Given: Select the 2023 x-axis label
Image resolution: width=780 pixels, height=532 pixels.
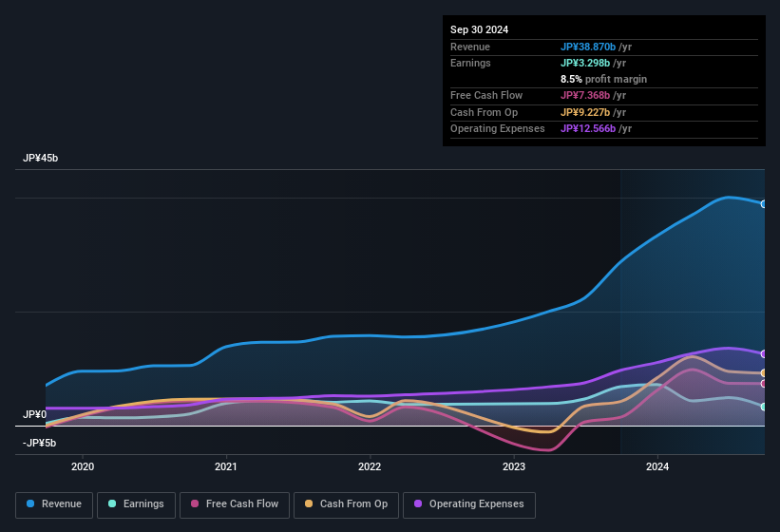Looking at the screenshot, I should [x=514, y=466].
